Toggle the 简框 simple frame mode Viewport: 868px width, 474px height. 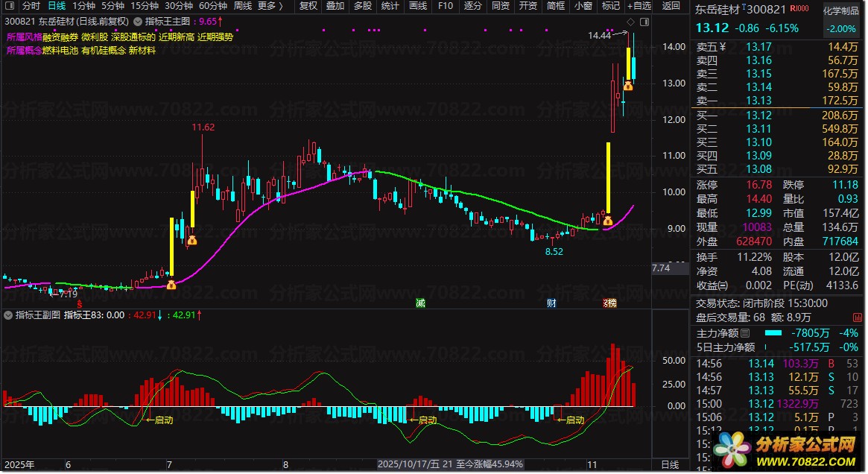pyautogui.click(x=555, y=5)
